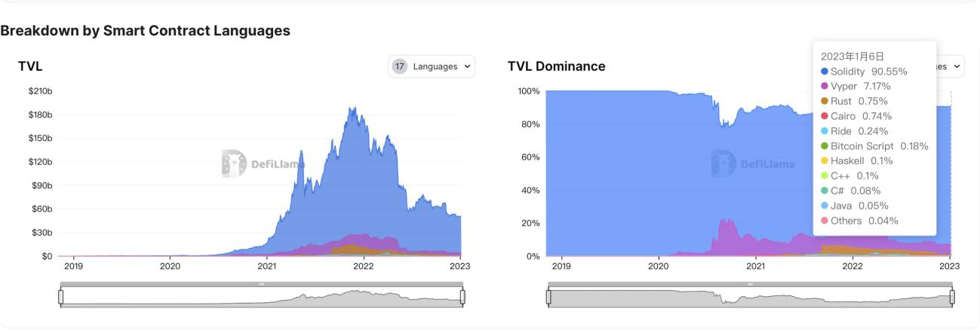Click the green Bitcoin Script dot in the tooltip

click(824, 146)
